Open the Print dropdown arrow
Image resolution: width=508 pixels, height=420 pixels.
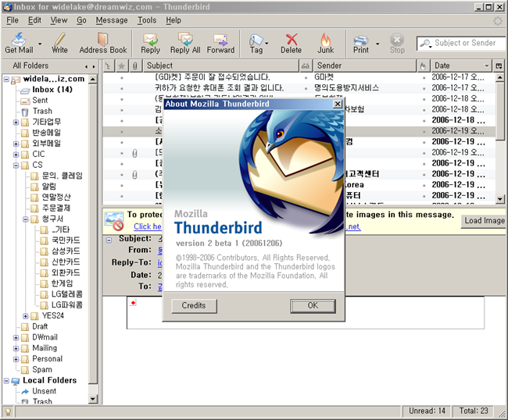[x=377, y=44]
